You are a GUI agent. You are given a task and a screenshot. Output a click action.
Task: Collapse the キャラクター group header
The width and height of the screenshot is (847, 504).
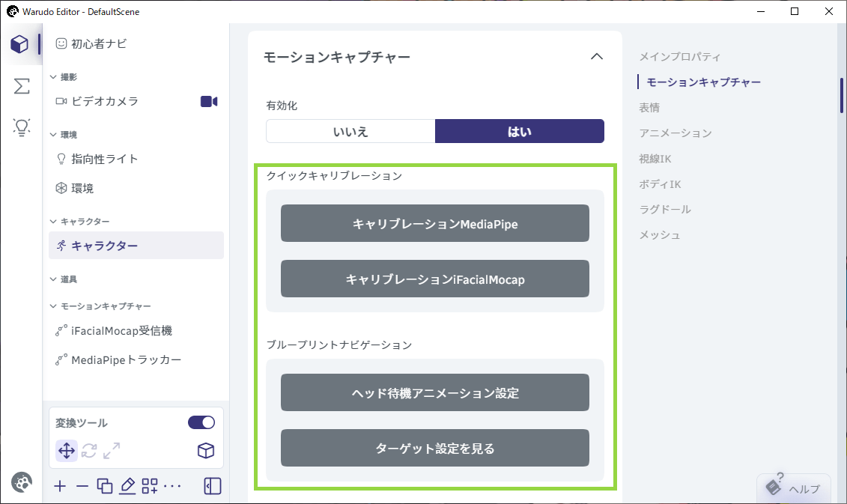point(80,222)
